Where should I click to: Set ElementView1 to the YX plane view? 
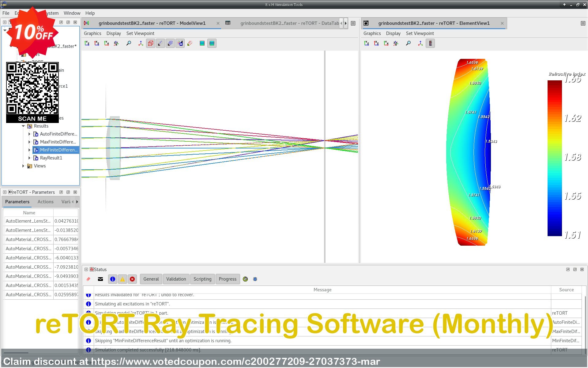pyautogui.click(x=386, y=43)
